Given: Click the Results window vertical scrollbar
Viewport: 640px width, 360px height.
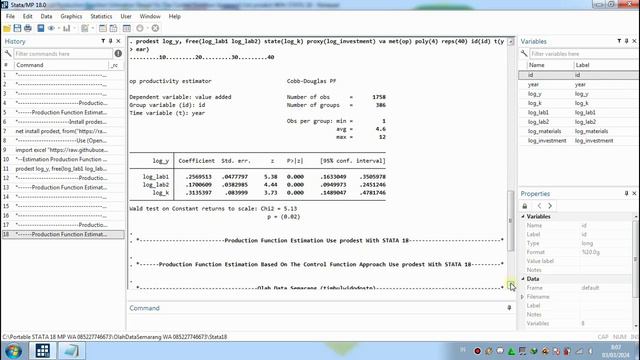Looking at the screenshot, I should pyautogui.click(x=511, y=221).
